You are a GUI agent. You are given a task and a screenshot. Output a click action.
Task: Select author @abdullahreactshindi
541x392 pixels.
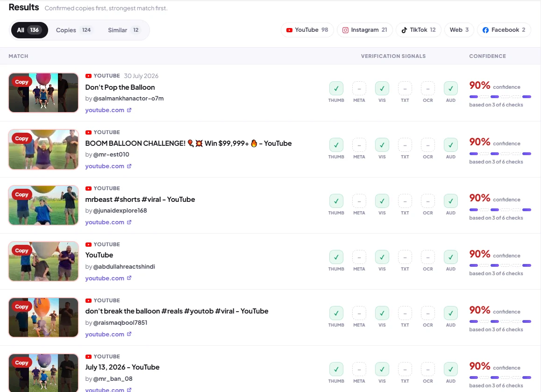[124, 267]
